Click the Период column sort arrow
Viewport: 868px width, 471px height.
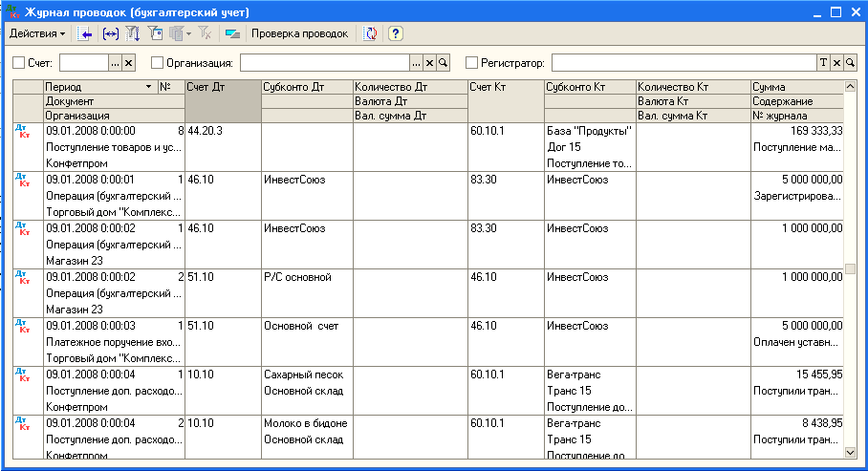[148, 87]
